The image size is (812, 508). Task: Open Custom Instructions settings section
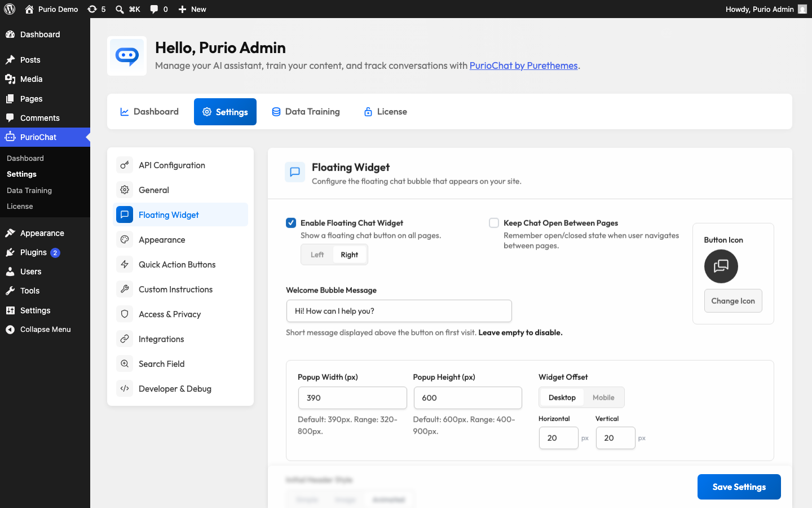click(180, 289)
